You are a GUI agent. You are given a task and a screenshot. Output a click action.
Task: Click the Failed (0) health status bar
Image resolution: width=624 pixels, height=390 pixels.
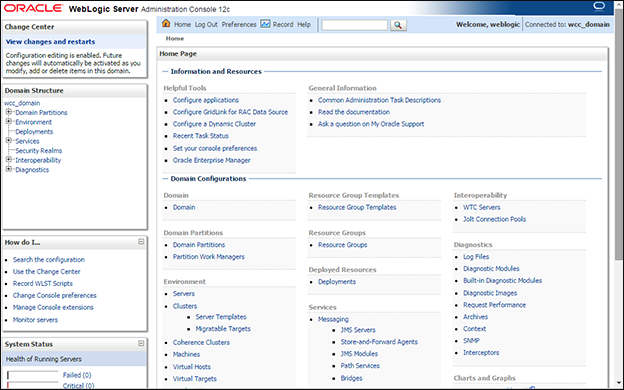(x=33, y=375)
